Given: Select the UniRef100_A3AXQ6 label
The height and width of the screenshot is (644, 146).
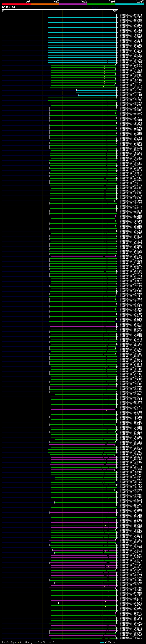Looking at the screenshot, I should tap(131, 75).
